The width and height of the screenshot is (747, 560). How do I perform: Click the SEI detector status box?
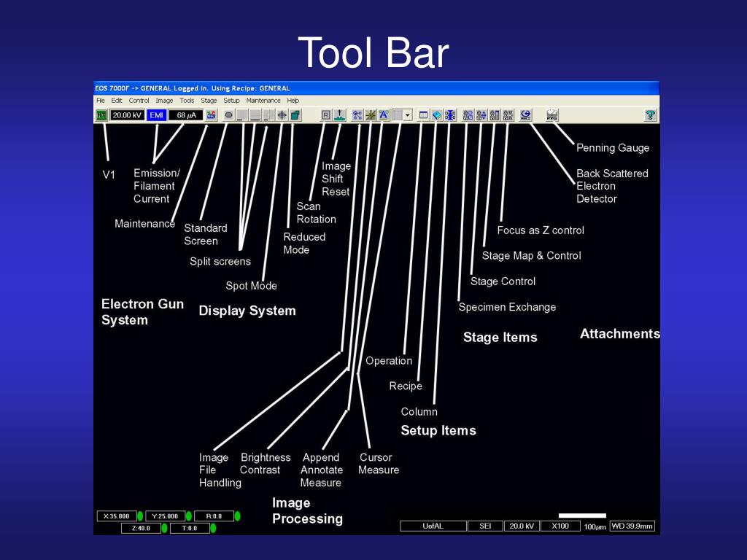[x=485, y=526]
